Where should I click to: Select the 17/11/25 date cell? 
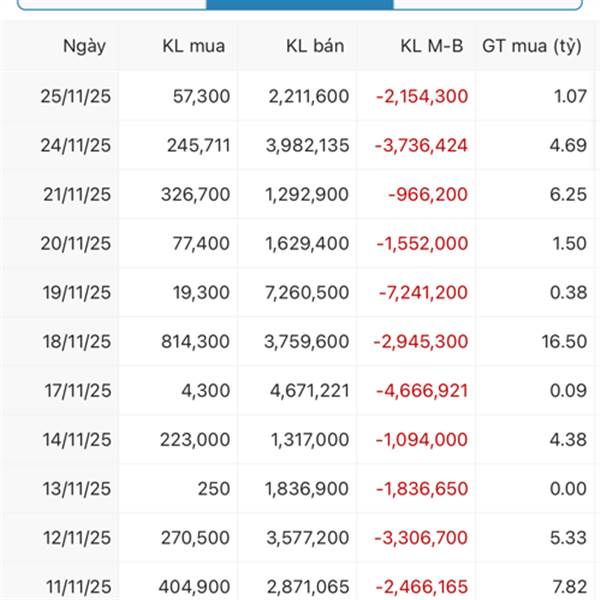point(76,390)
